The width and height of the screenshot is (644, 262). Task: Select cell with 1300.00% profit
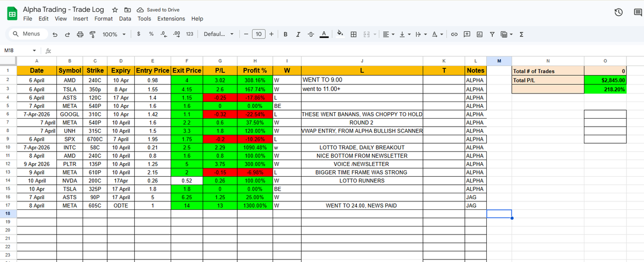point(255,206)
